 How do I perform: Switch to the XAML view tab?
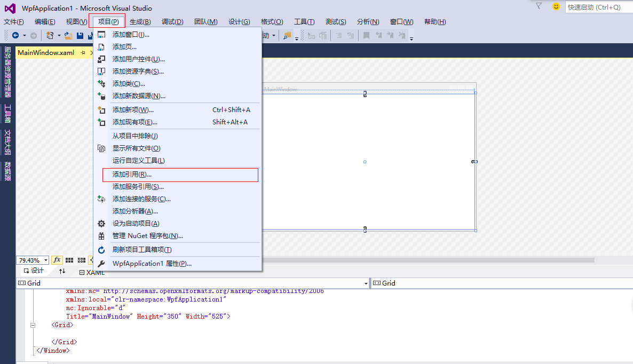92,272
